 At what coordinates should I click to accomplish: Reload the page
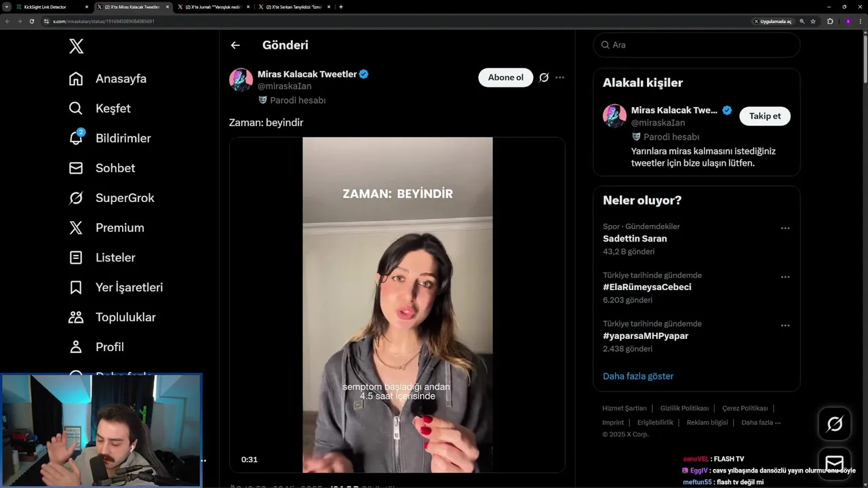point(31,21)
